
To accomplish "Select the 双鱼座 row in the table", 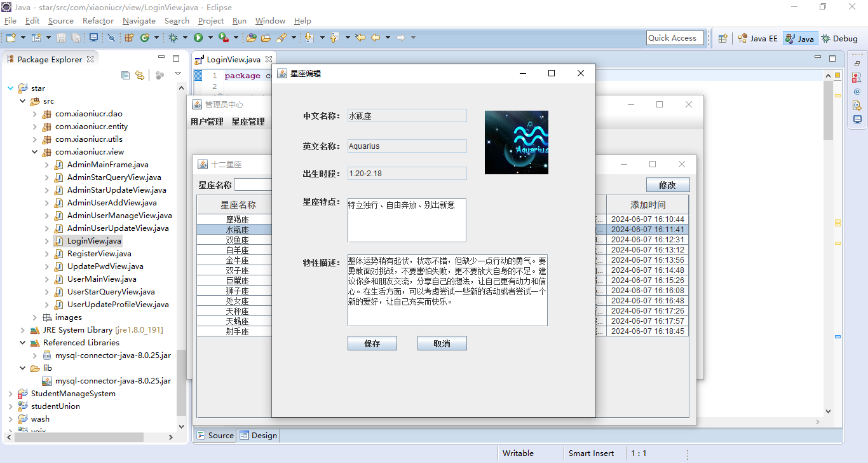I will pos(237,240).
